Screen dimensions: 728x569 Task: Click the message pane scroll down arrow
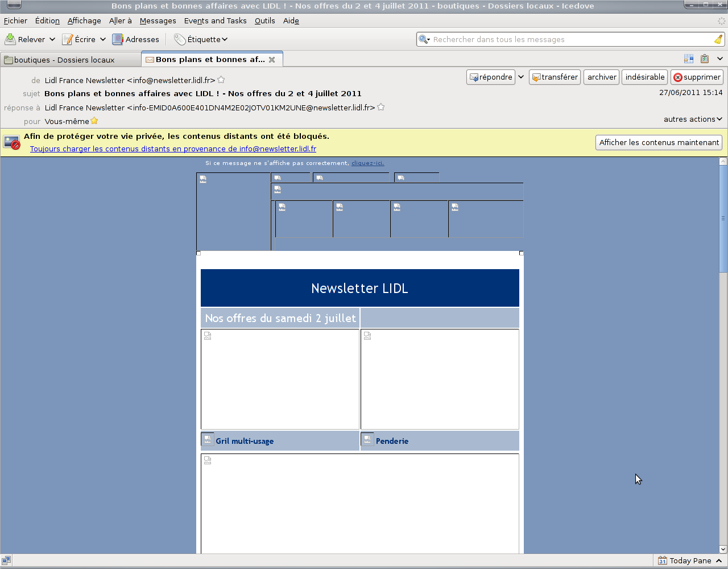[723, 549]
